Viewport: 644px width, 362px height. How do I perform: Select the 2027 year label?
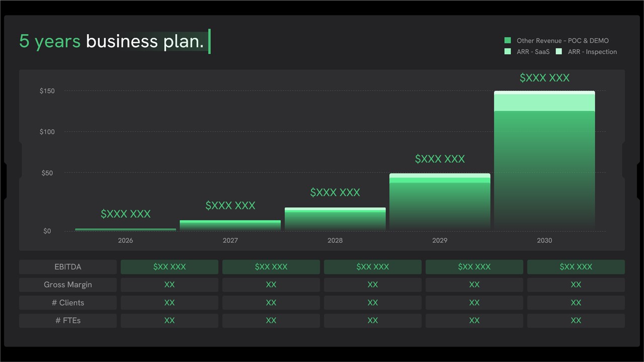[x=230, y=240]
